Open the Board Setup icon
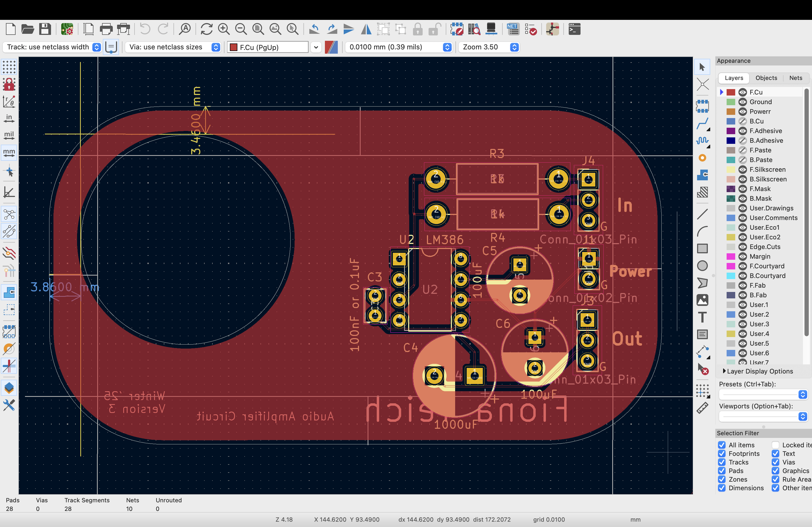 pyautogui.click(x=67, y=29)
